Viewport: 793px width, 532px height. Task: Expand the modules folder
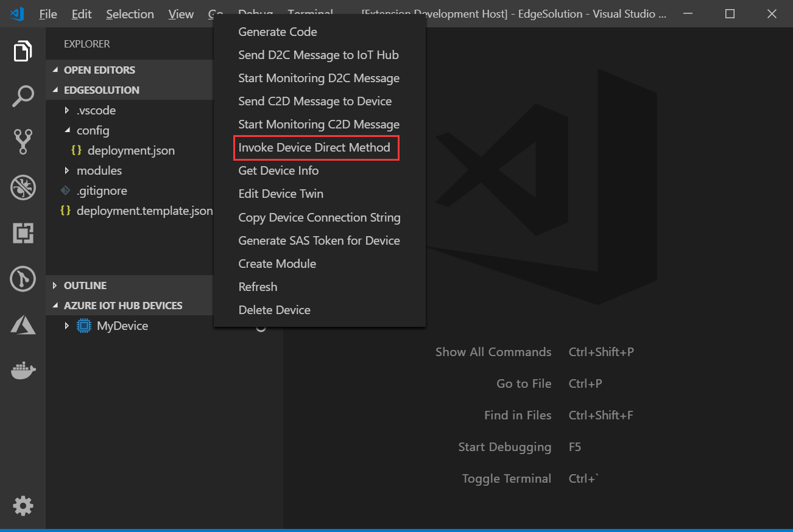[x=67, y=170]
